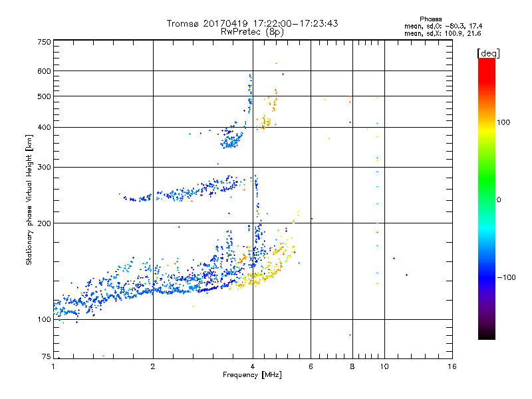Click the colorbar tick label '-100'
Viewport: 532px width, 399px height.
[x=507, y=277]
